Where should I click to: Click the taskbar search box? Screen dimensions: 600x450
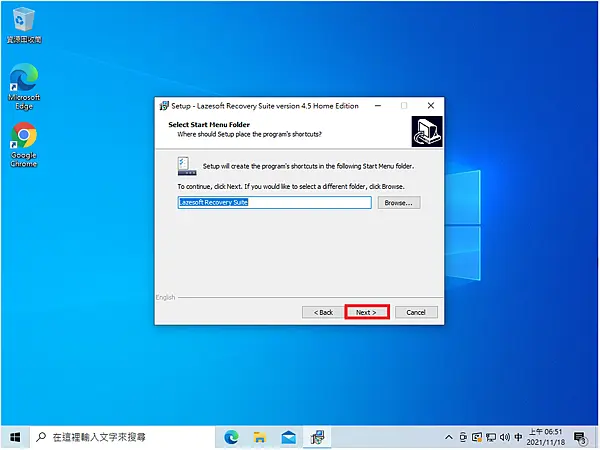coord(122,437)
